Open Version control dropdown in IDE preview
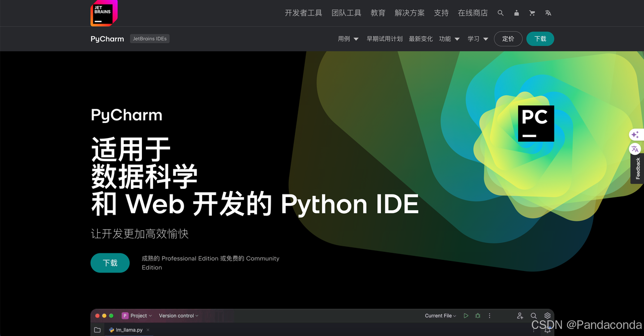 179,316
